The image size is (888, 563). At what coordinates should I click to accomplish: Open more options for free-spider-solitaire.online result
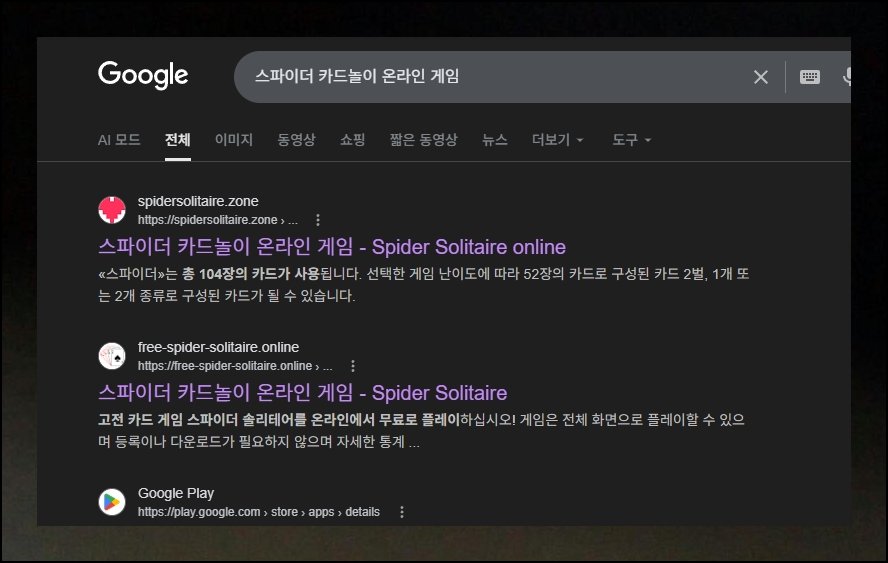[353, 366]
